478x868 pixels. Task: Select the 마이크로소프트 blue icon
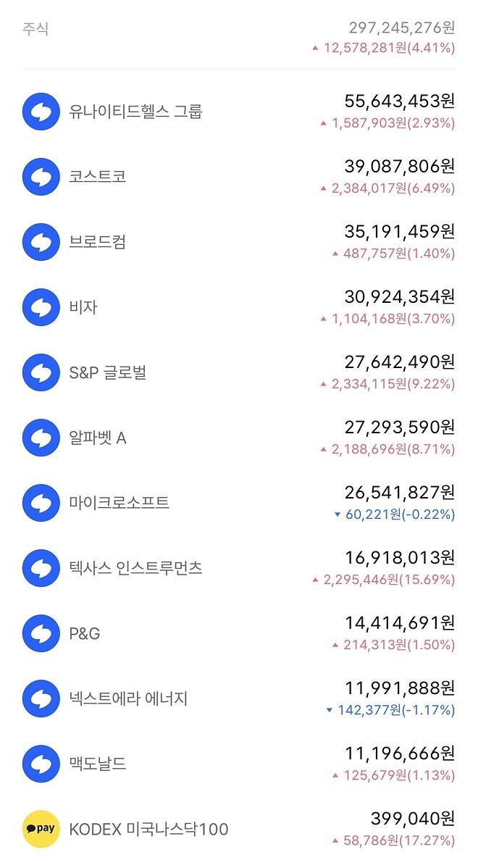click(41, 503)
